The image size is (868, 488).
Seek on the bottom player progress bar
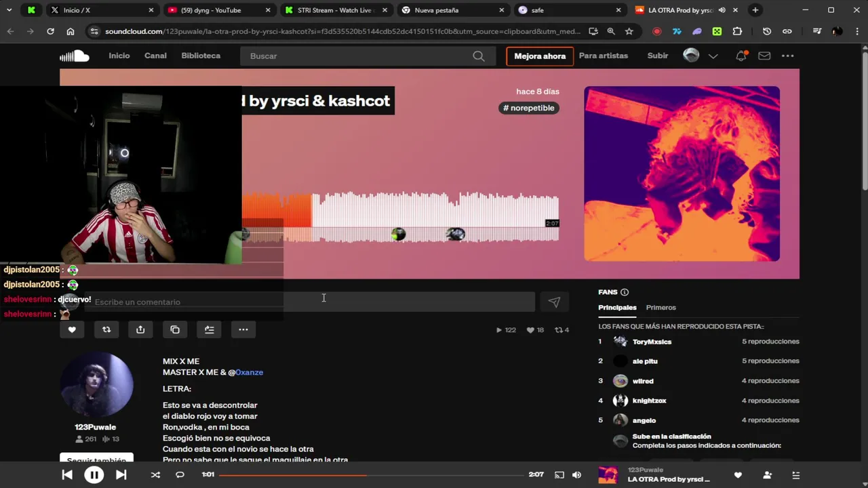372,474
